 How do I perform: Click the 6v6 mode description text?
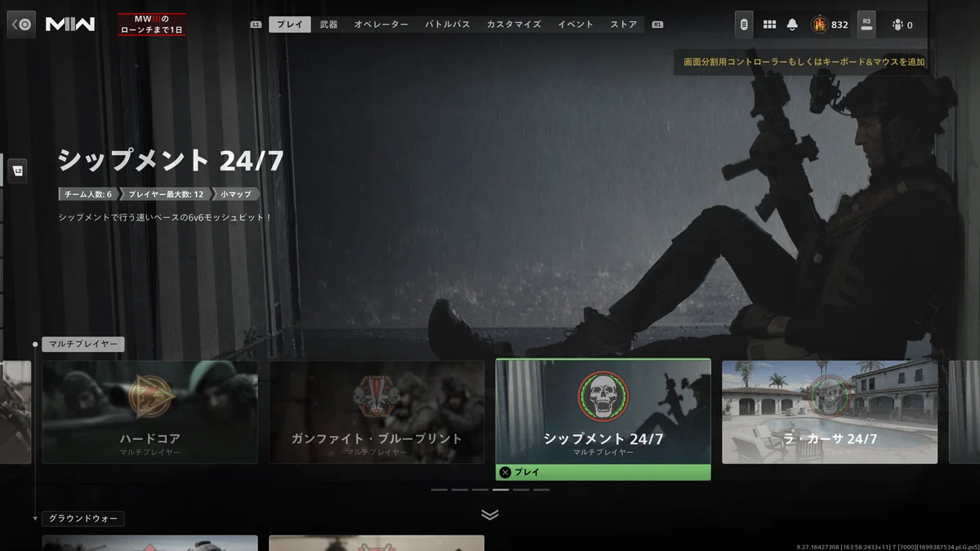pyautogui.click(x=165, y=218)
